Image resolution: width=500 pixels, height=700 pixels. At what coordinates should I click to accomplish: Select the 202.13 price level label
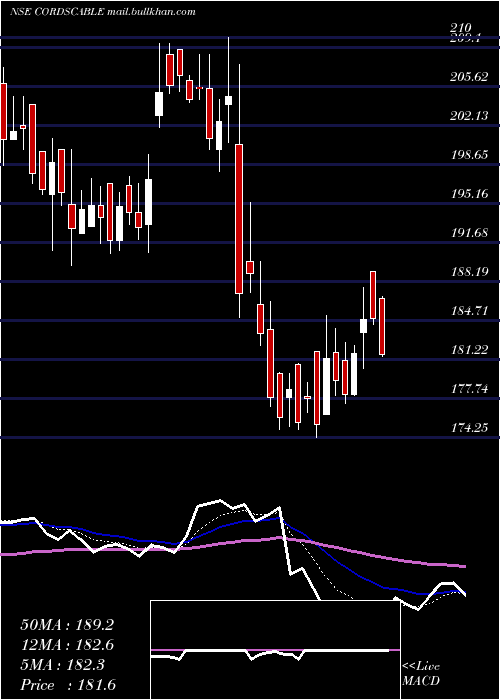[x=469, y=116]
